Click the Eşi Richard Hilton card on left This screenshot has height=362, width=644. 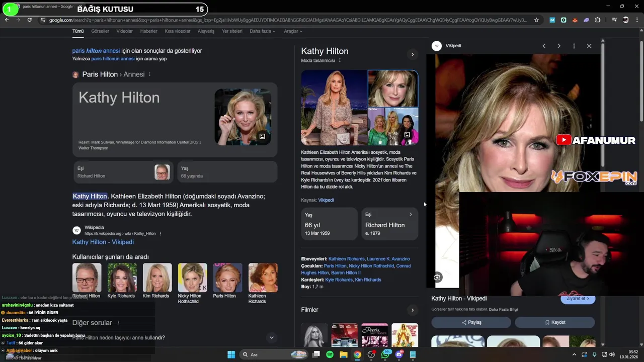(x=123, y=172)
